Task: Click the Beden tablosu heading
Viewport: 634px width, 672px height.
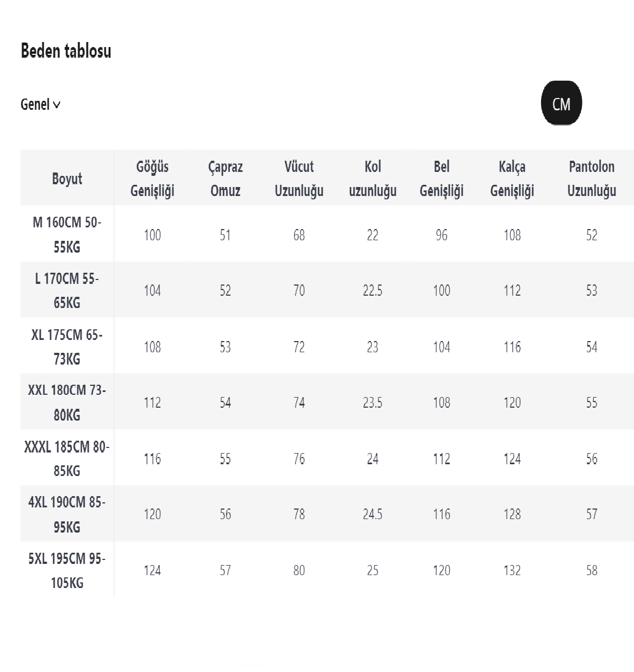Action: [x=66, y=51]
